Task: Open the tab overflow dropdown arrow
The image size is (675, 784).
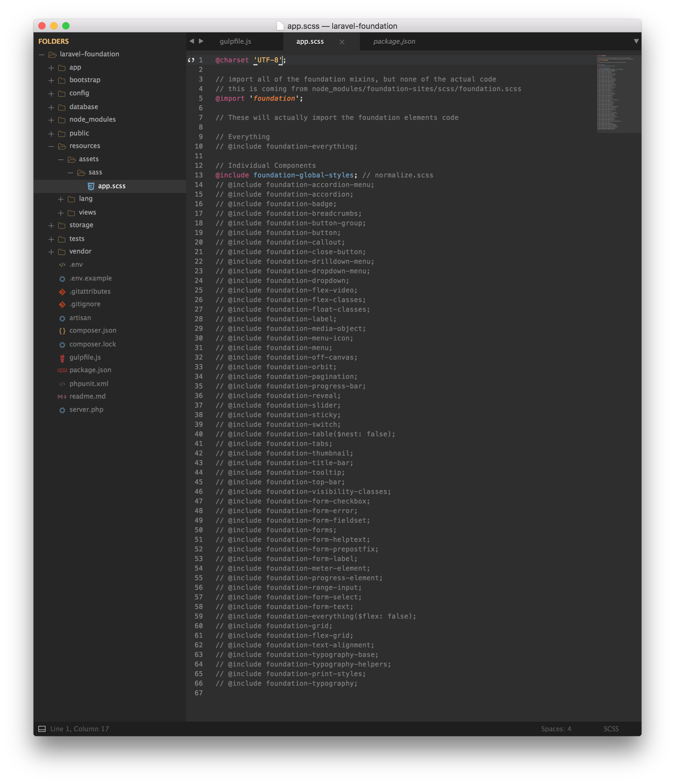Action: [x=637, y=42]
